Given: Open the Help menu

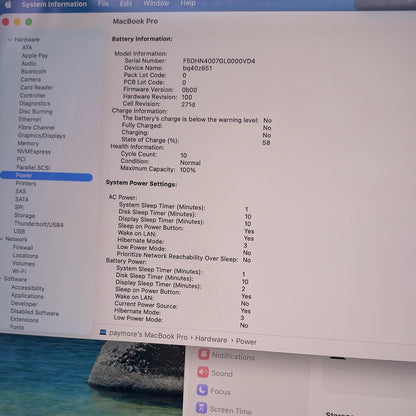Looking at the screenshot, I should tap(188, 3).
